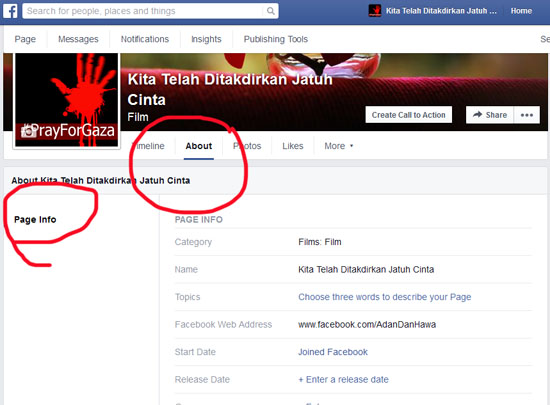Click the About Kita Telah Ditakdirkan Jatuh Cinta heading

pyautogui.click(x=101, y=180)
